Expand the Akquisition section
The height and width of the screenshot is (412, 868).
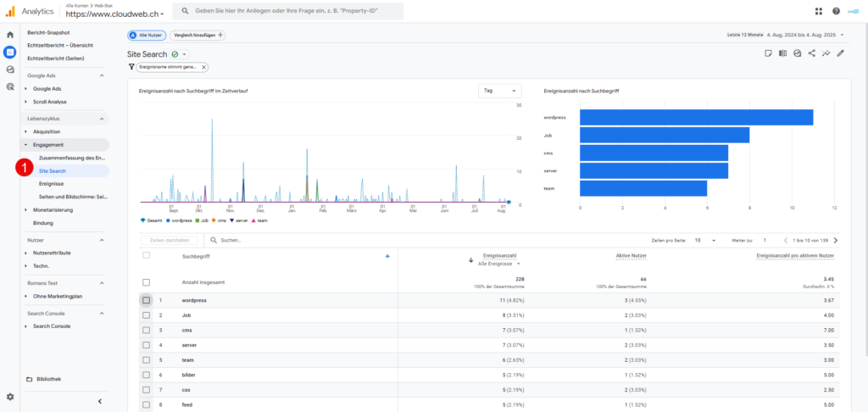47,132
